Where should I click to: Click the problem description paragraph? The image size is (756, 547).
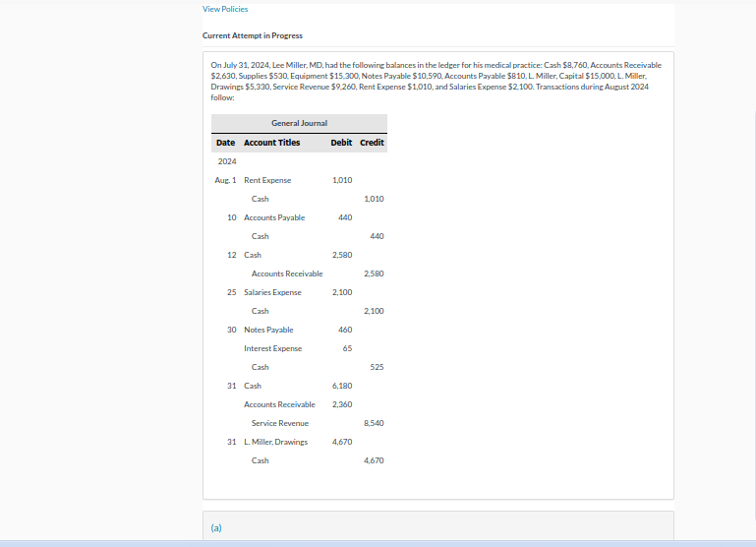[436, 82]
